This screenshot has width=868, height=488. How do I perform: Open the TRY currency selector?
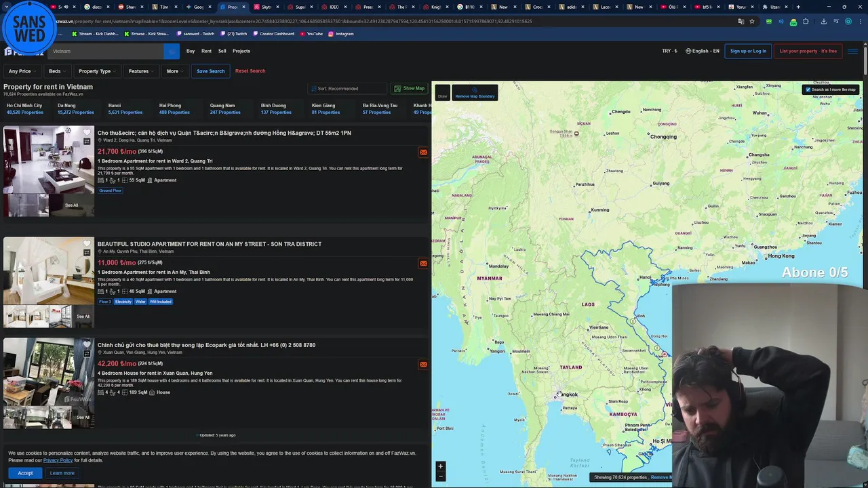[669, 51]
